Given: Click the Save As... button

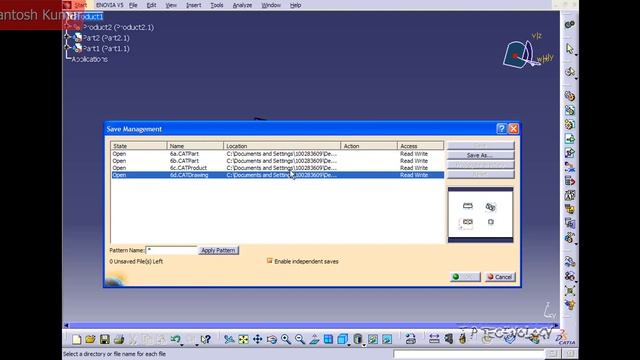Looking at the screenshot, I should point(480,155).
